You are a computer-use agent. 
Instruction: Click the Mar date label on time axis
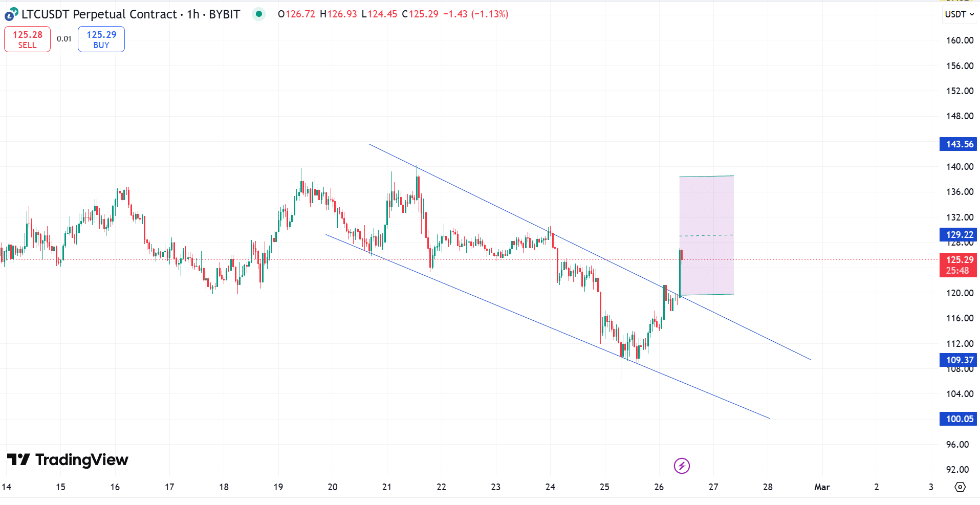point(822,487)
